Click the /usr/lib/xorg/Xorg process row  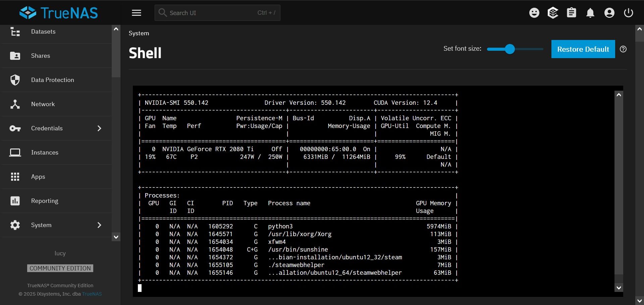pos(298,234)
